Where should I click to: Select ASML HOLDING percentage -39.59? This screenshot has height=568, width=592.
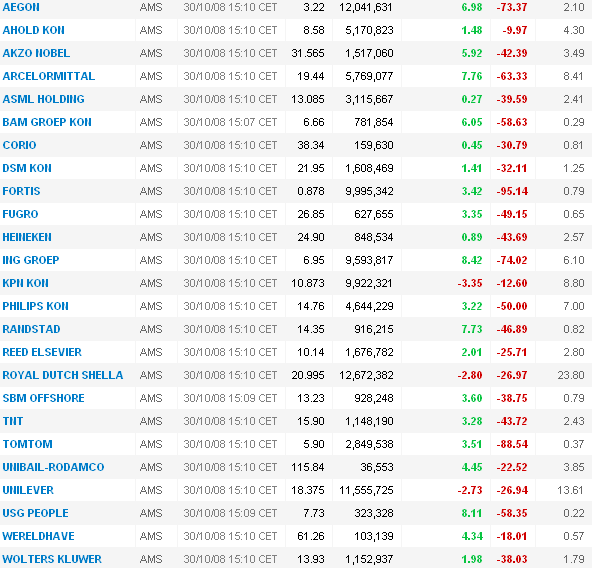(512, 99)
